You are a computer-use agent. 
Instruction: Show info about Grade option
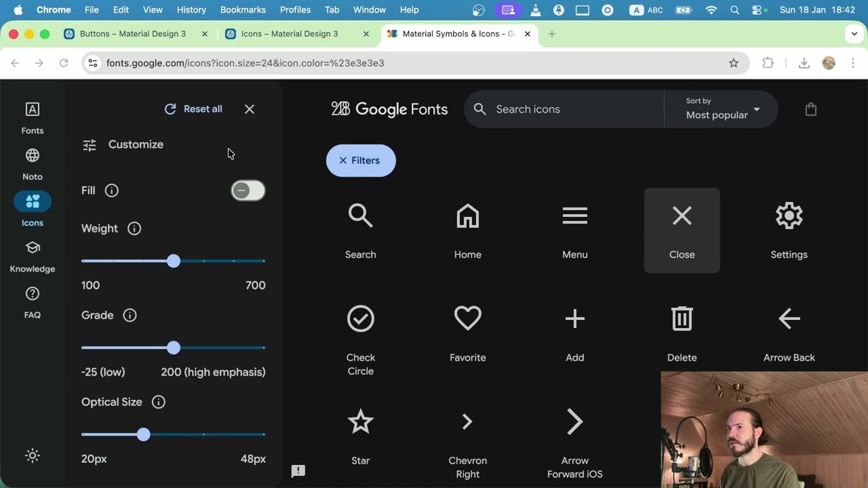130,315
